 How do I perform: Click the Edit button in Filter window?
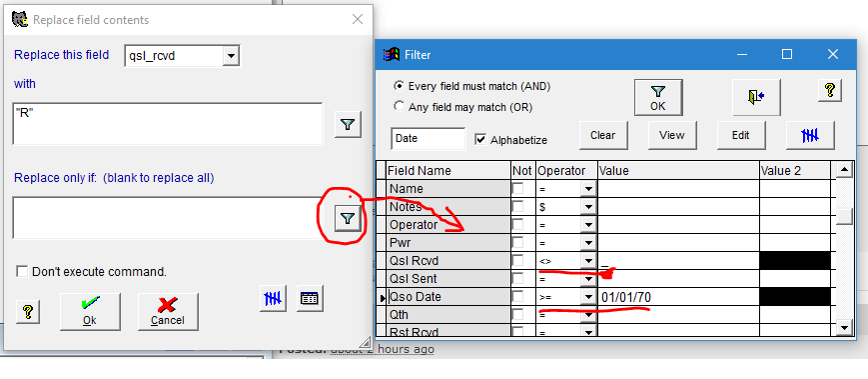[741, 135]
